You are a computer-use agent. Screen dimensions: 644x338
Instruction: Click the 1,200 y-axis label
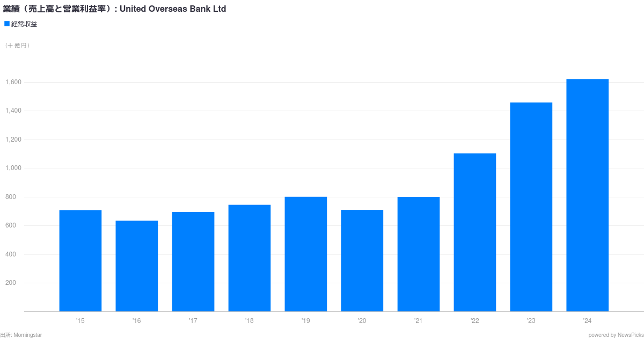[x=13, y=139]
